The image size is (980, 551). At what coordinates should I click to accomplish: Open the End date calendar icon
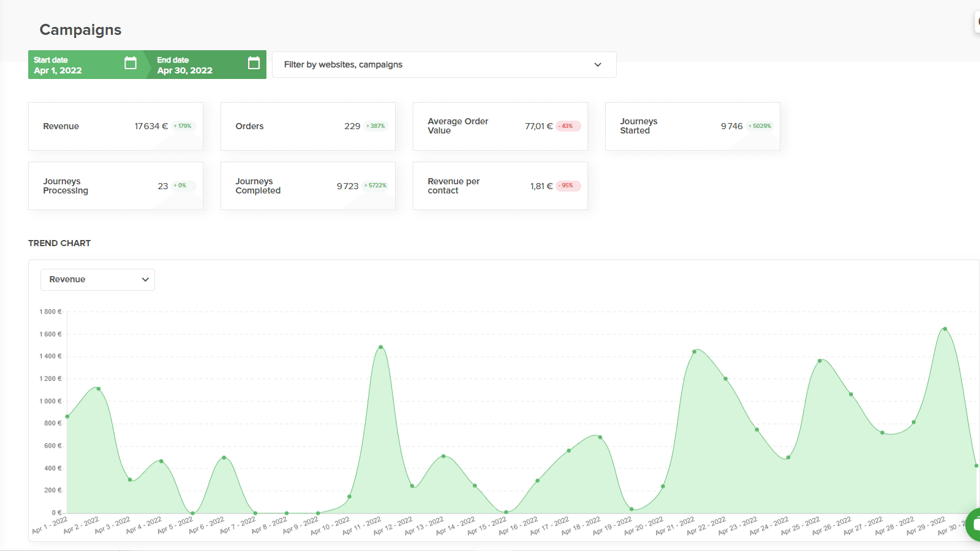click(253, 63)
